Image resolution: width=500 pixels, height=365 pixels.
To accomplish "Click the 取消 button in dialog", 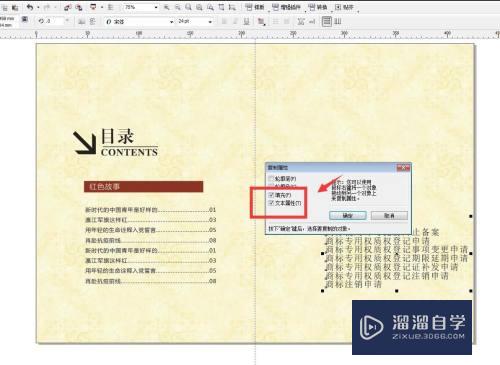I will point(389,216).
